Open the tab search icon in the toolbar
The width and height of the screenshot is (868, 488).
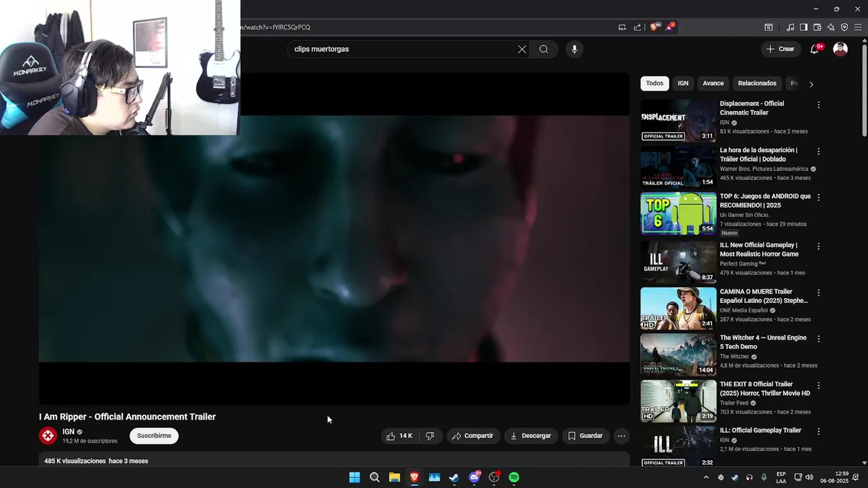click(768, 27)
